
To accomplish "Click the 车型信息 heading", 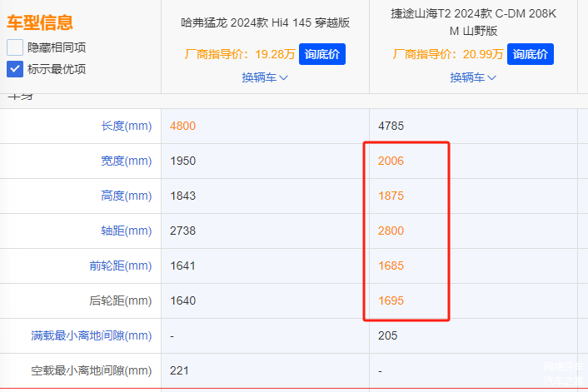I will 40,22.
